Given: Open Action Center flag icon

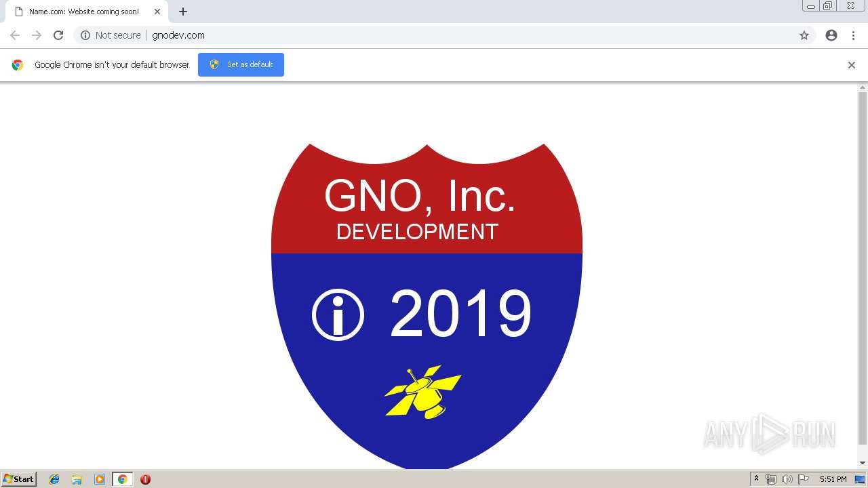Looking at the screenshot, I should point(804,479).
